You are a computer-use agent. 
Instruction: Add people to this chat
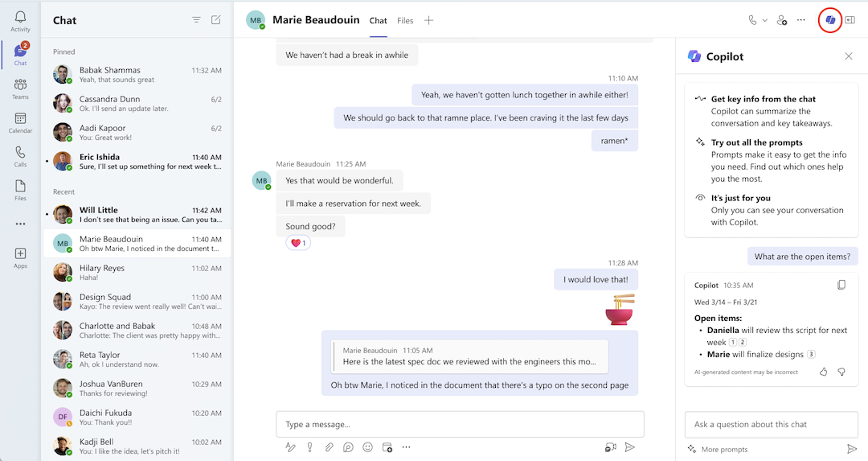781,20
